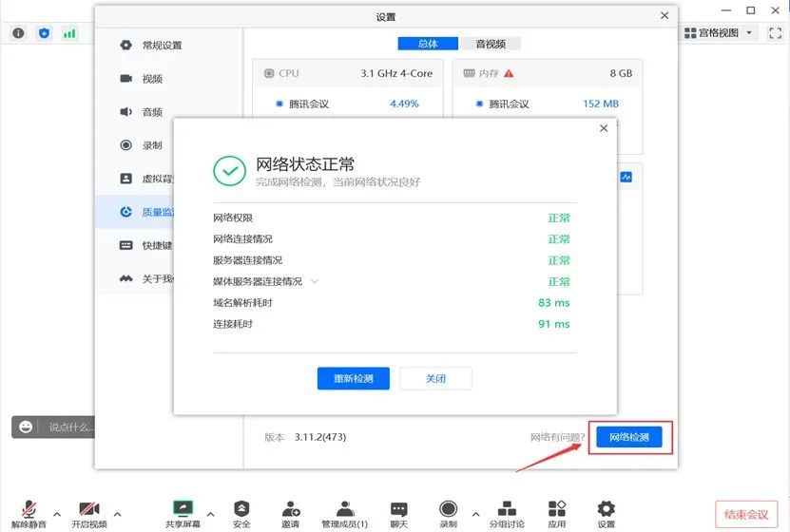The height and width of the screenshot is (532, 790).
Task: Check the green network signal icon
Action: [x=69, y=33]
